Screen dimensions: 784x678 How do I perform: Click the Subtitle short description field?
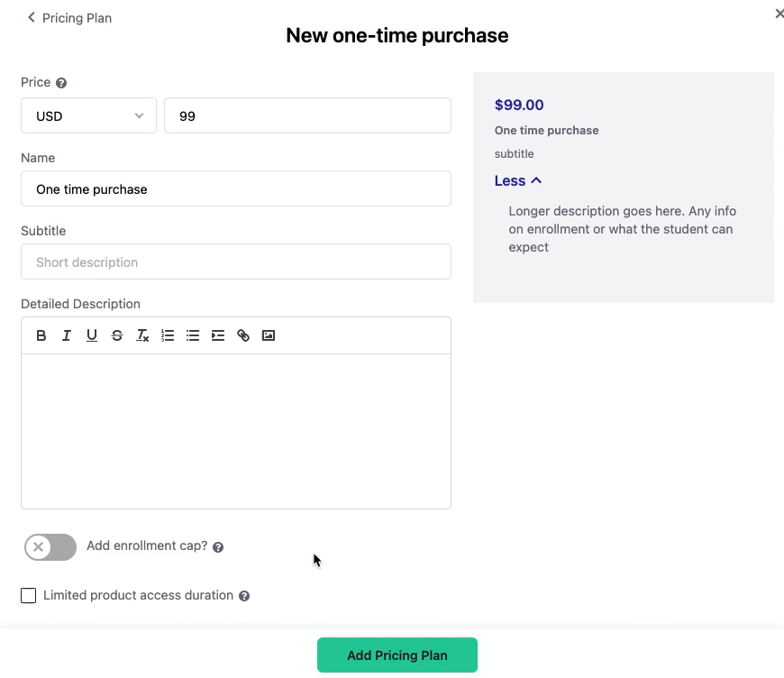[x=235, y=262]
